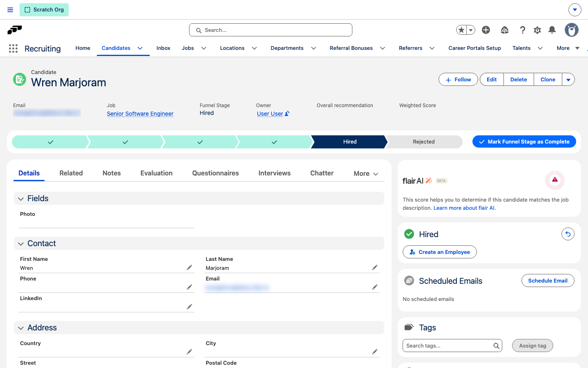
Task: Open the Evaluation tab
Action: coord(156,173)
